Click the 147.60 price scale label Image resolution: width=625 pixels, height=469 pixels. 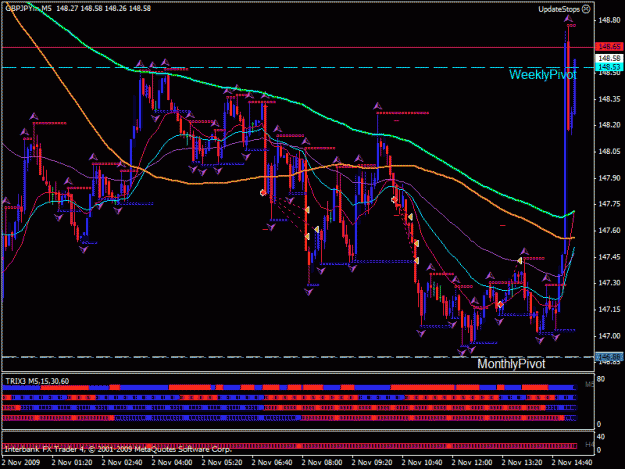tap(609, 230)
